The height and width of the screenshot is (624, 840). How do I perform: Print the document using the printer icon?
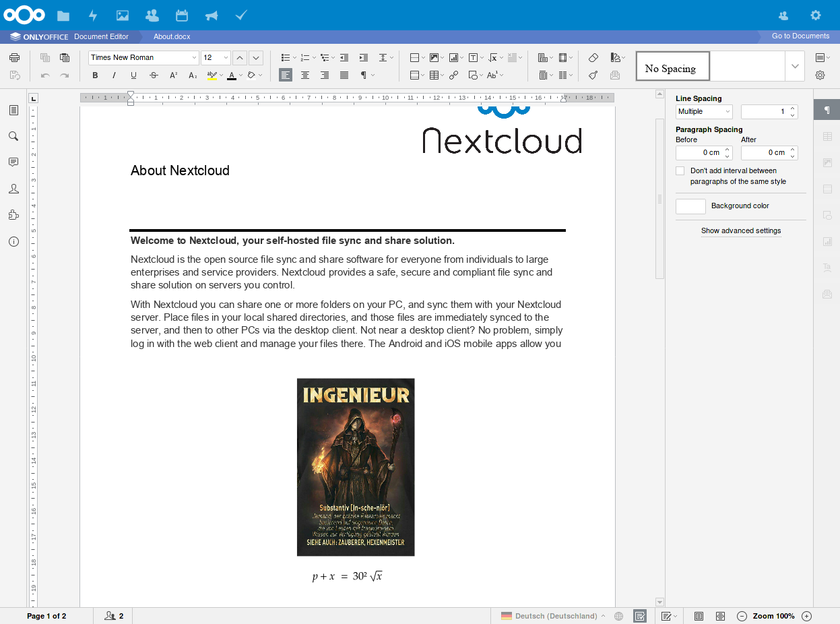click(14, 58)
